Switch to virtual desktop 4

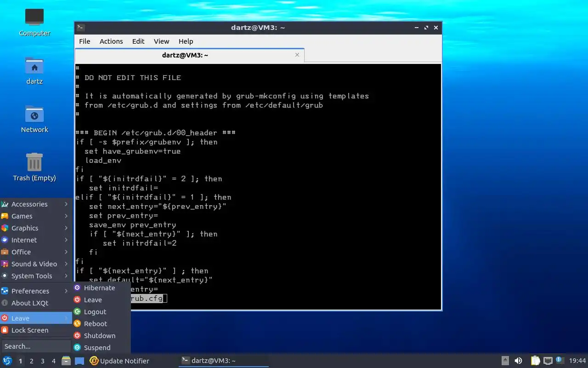click(x=54, y=361)
